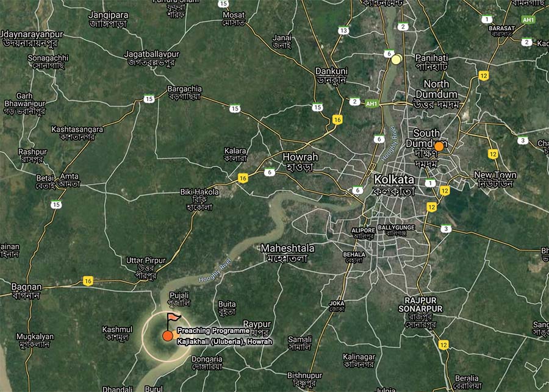Click the Mugkalyan label
The height and width of the screenshot is (392, 549).
(35, 341)
